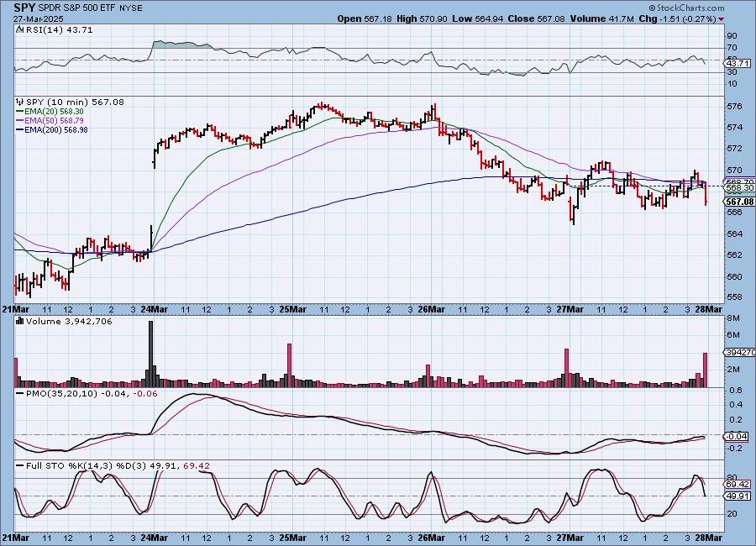The image size is (756, 546).
Task: Click the -0.04 value tag on PMO axis
Action: tap(736, 436)
